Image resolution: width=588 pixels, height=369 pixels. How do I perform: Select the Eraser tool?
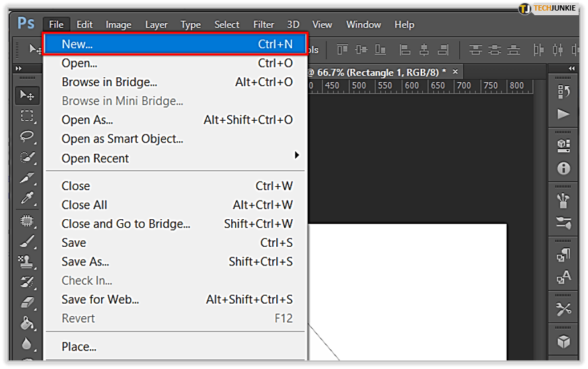(27, 302)
